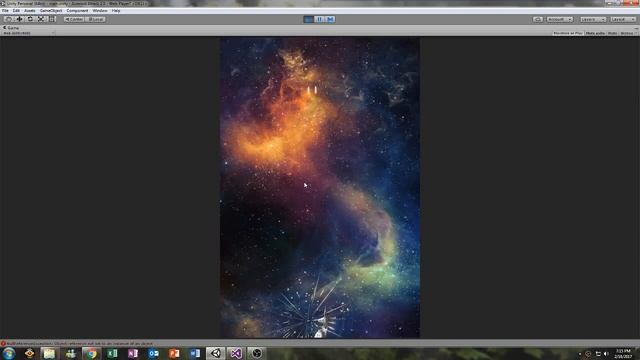Open the Window menu
Viewport: 640px width, 360px height.
(x=100, y=11)
